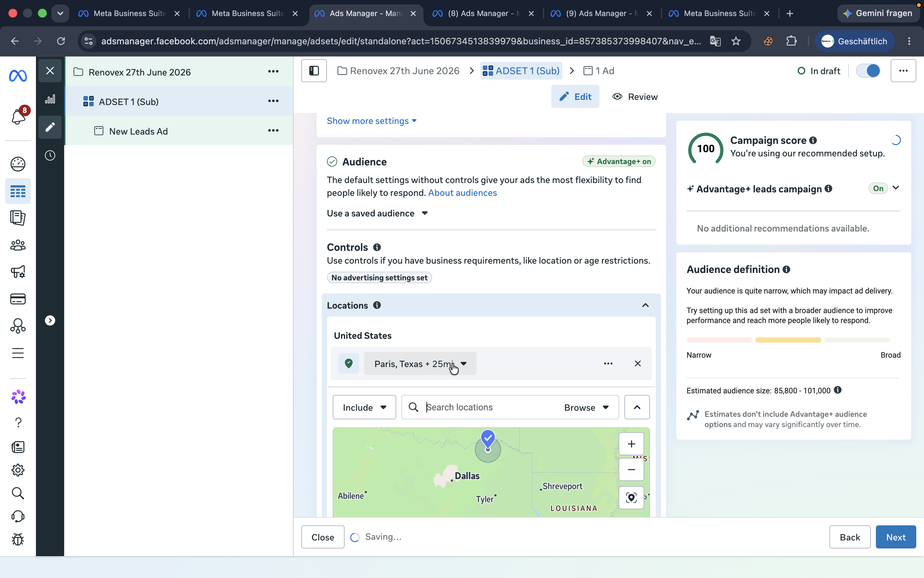Image resolution: width=924 pixels, height=578 pixels.
Task: Select New Leads Ad in campaign tree
Action: tap(138, 132)
